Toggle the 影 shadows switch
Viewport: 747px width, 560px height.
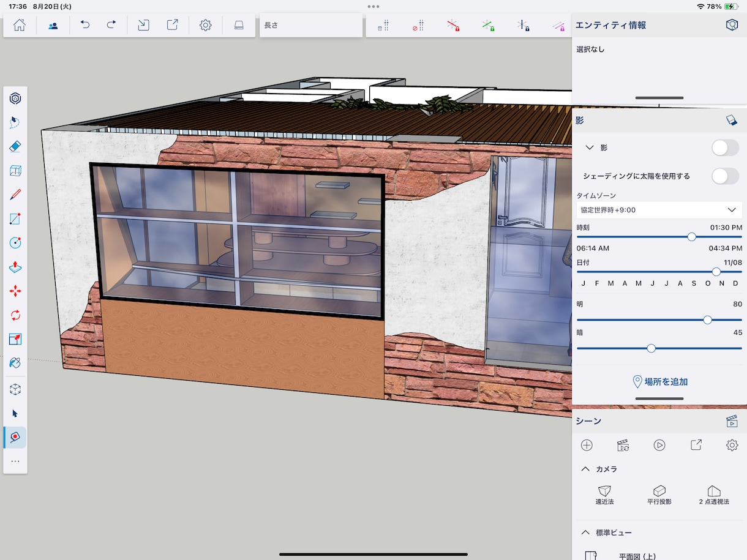click(x=726, y=147)
